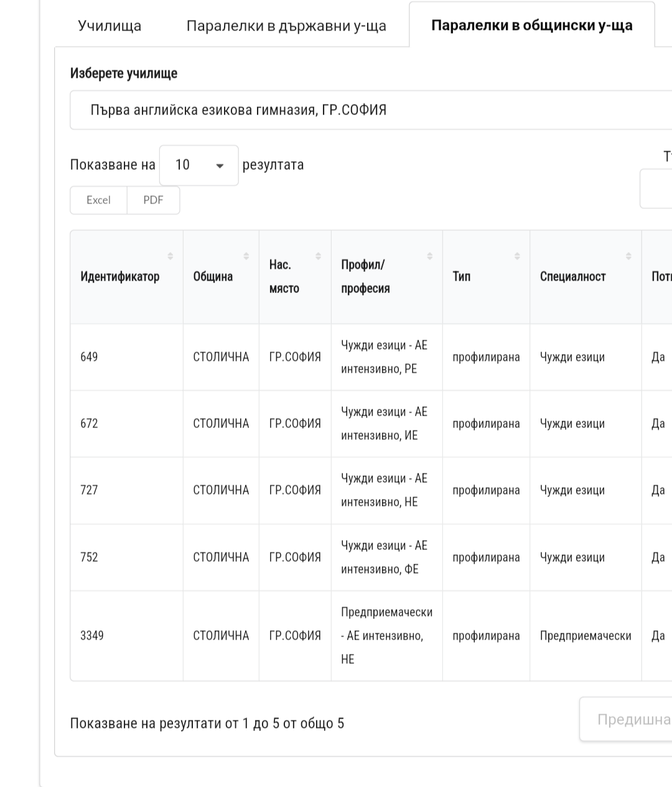Open Паралелки в държавни у-ща tab
Viewport: 672px width, 787px height.
pyautogui.click(x=286, y=26)
